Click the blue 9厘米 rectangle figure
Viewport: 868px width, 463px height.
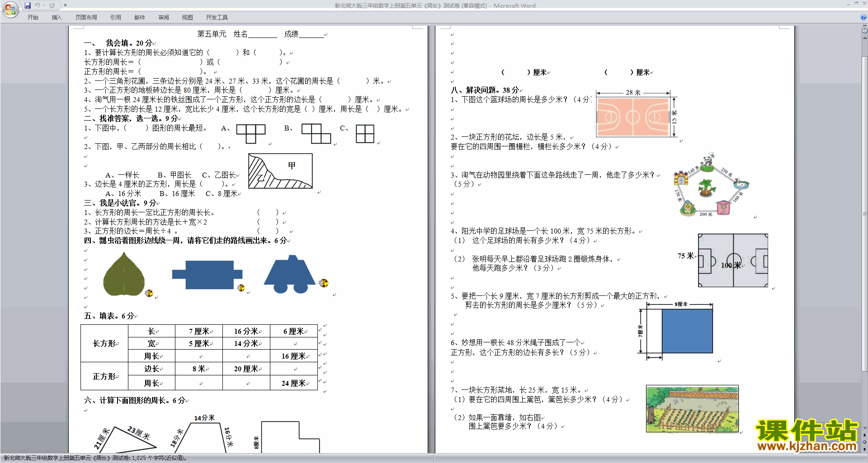tap(687, 331)
